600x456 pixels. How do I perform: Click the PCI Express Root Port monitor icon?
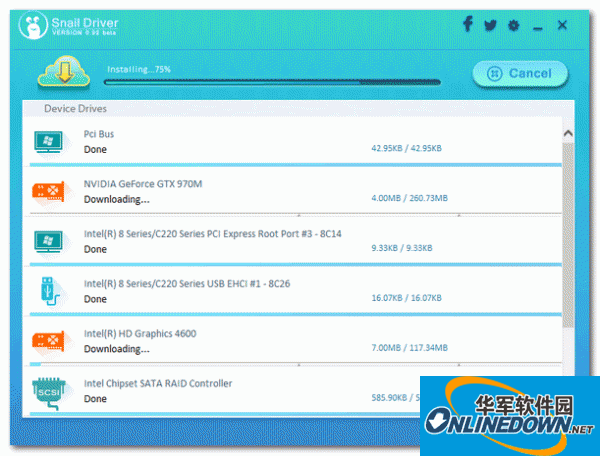(48, 241)
